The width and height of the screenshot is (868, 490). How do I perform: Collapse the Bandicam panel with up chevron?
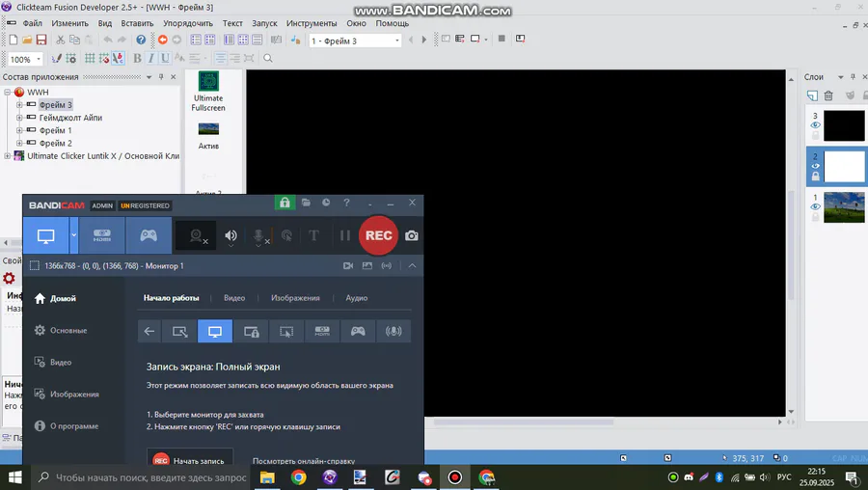pyautogui.click(x=413, y=266)
